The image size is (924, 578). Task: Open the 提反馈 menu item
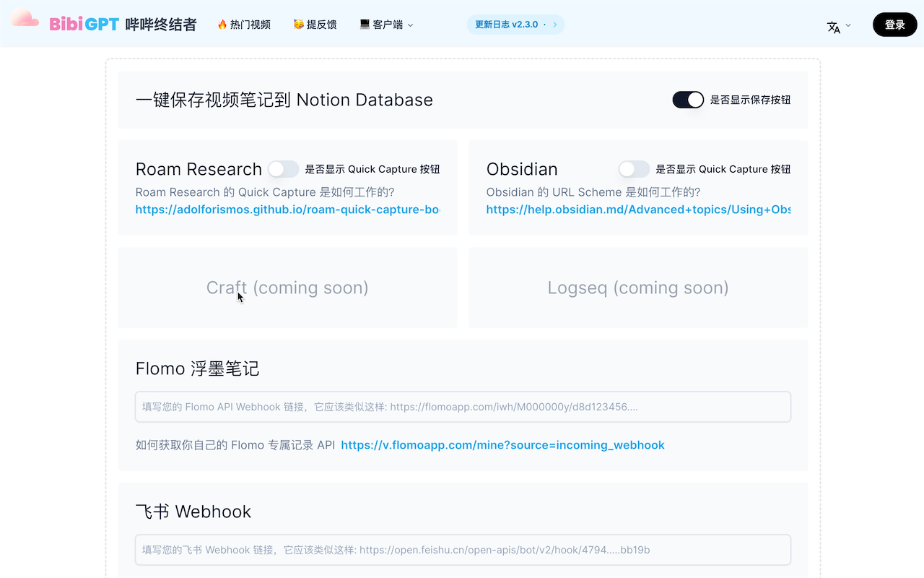[315, 24]
